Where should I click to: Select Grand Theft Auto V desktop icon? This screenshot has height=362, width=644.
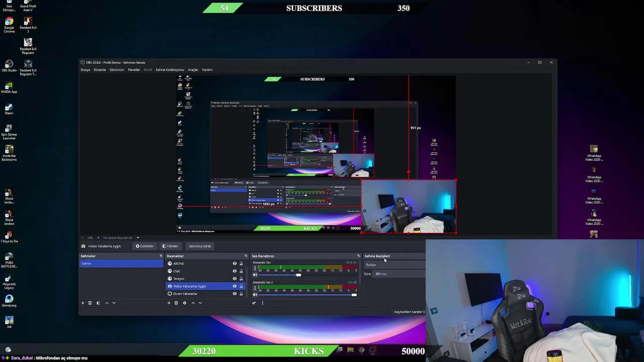[28, 6]
